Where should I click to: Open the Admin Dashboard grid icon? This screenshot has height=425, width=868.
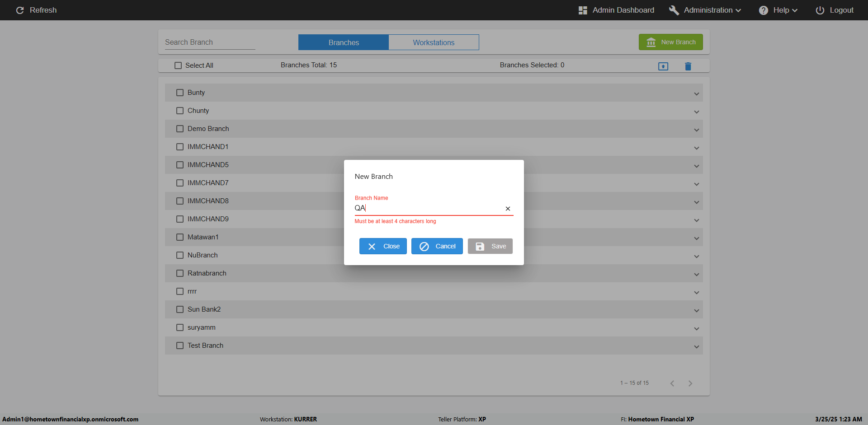[583, 10]
